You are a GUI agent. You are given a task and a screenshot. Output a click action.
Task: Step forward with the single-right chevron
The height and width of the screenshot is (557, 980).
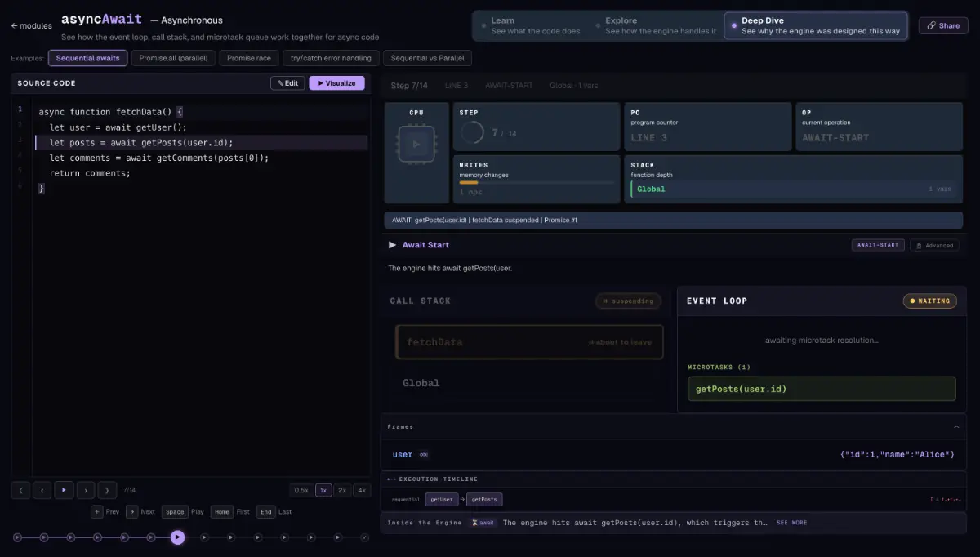pyautogui.click(x=86, y=490)
